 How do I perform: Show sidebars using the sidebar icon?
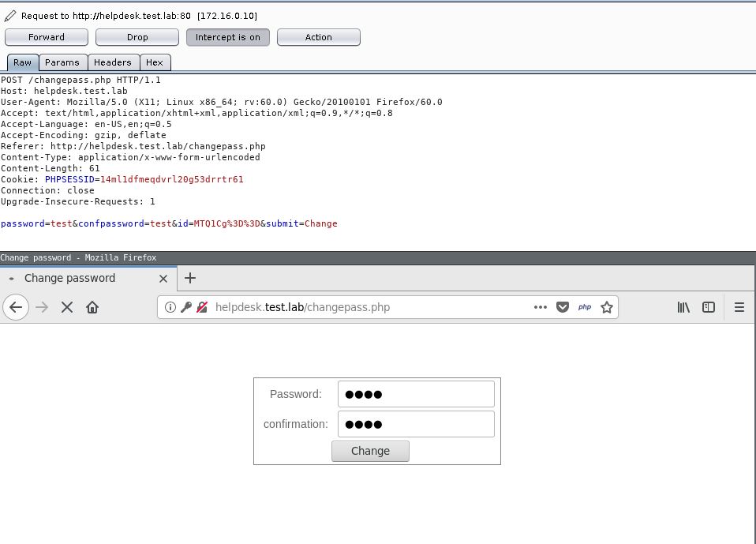click(709, 307)
